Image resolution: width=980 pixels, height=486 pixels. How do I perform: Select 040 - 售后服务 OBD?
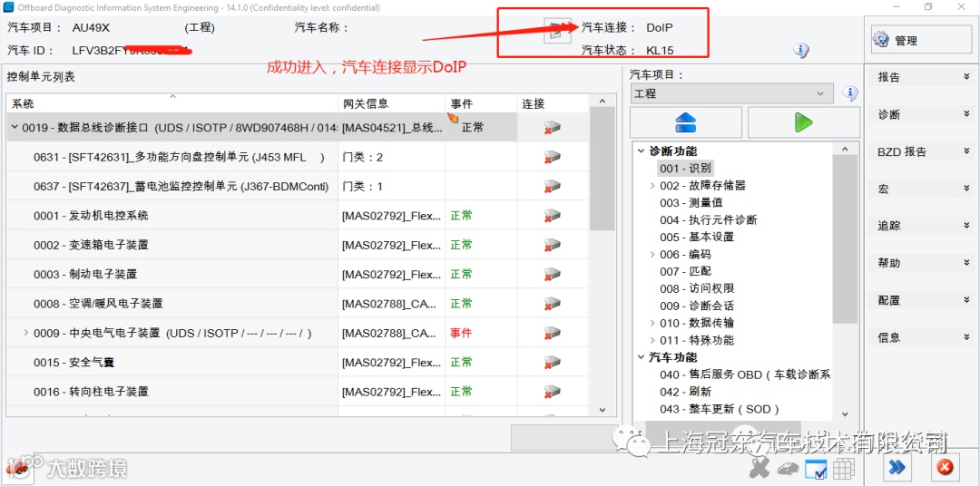pos(745,374)
